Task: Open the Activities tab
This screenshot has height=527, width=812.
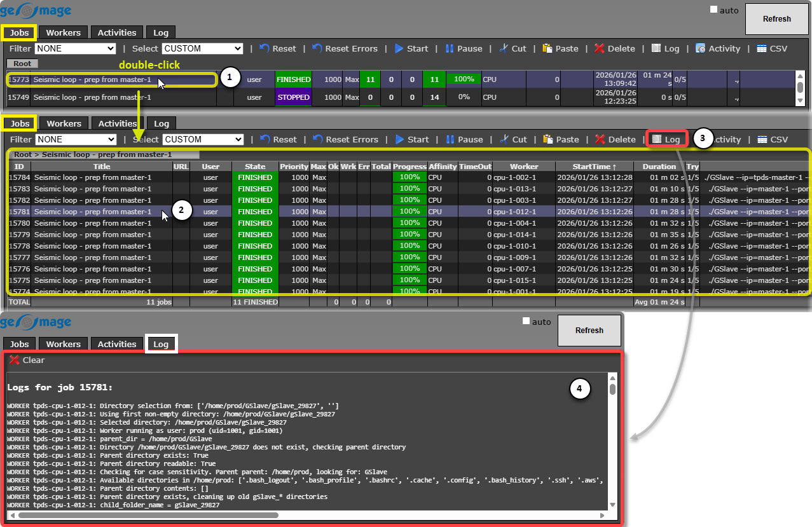Action: (x=116, y=32)
